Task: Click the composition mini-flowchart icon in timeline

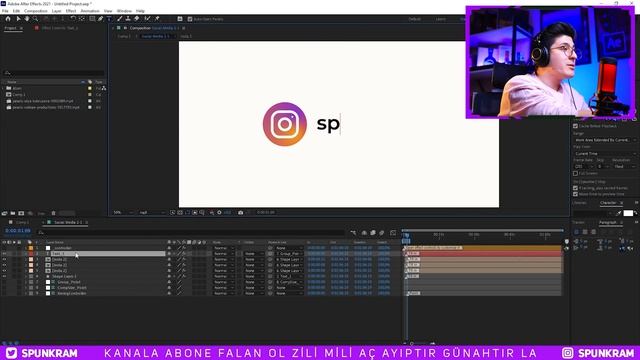Action: 353,233
